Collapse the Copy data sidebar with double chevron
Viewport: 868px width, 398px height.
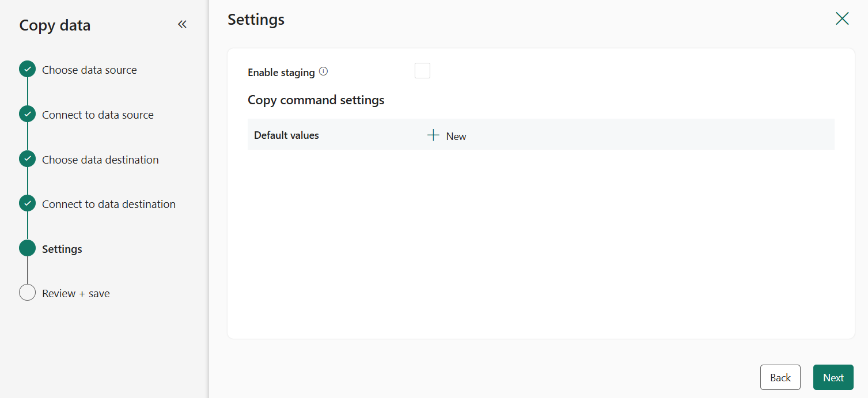(182, 24)
